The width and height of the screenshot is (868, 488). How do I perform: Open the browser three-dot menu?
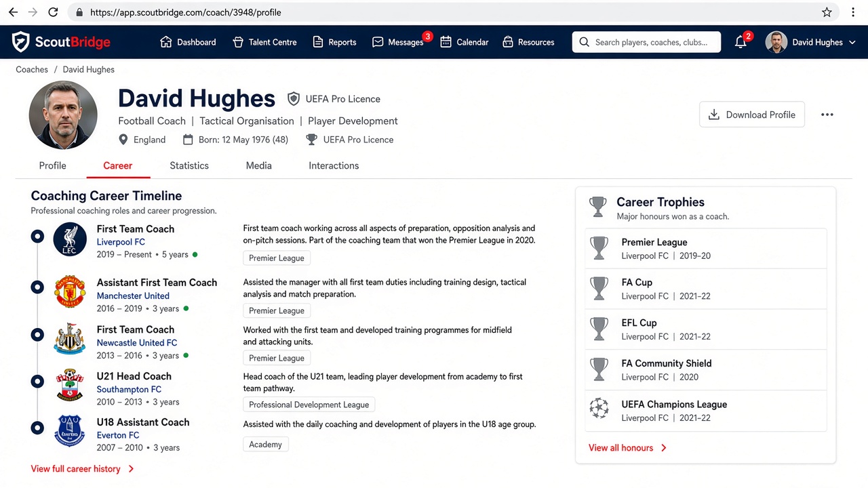coord(853,12)
